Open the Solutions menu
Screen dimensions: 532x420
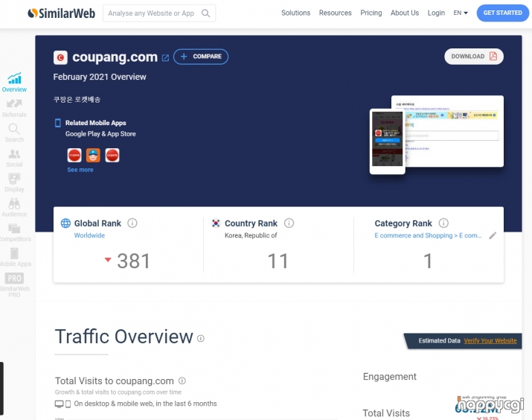click(295, 13)
